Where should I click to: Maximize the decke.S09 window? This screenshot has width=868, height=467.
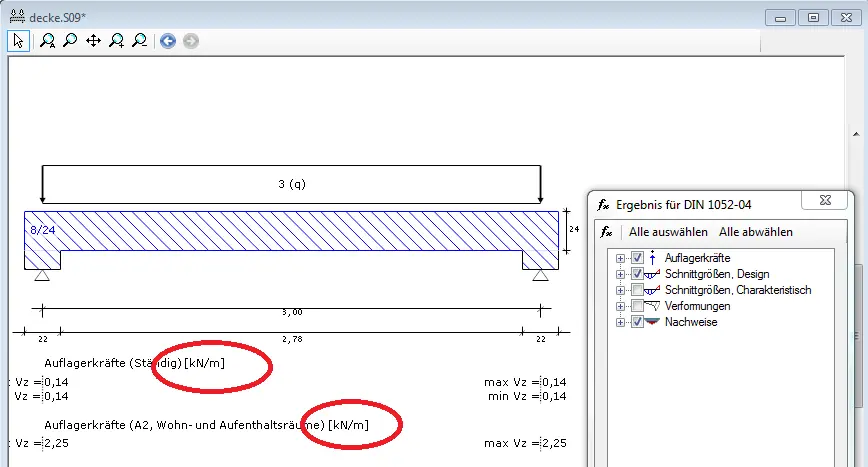[813, 18]
